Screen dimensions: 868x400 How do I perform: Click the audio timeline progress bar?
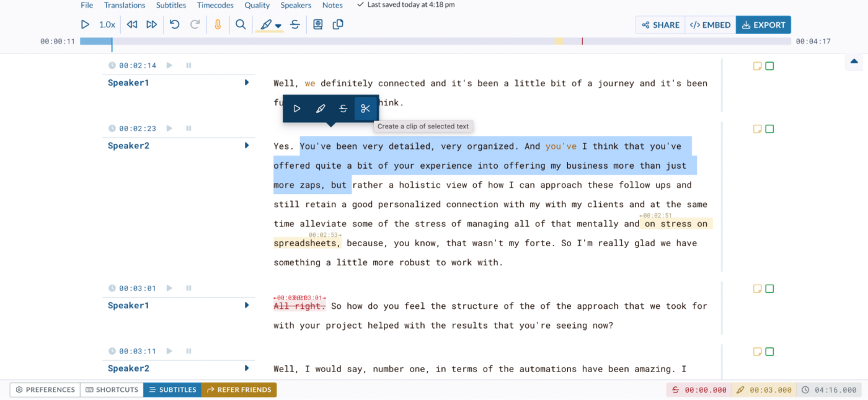click(x=435, y=41)
